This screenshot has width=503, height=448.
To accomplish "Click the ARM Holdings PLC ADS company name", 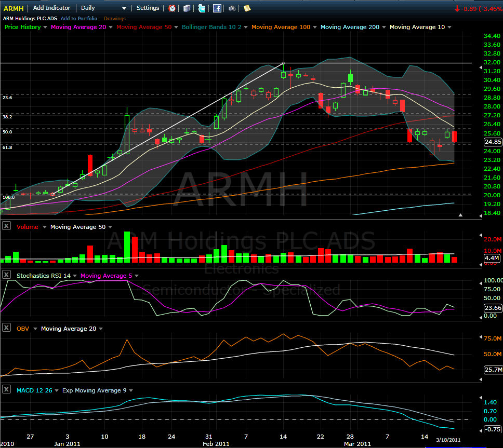I will (x=30, y=19).
